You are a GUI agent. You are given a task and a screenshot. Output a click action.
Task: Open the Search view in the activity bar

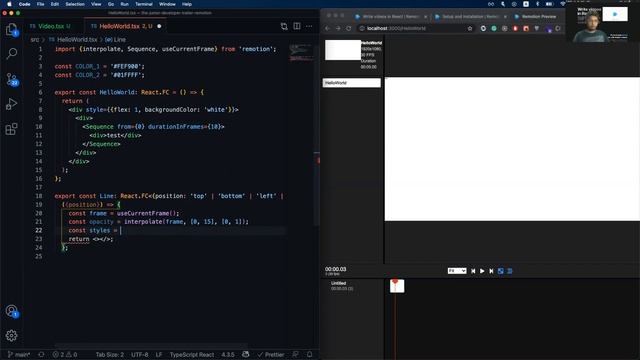click(x=11, y=53)
